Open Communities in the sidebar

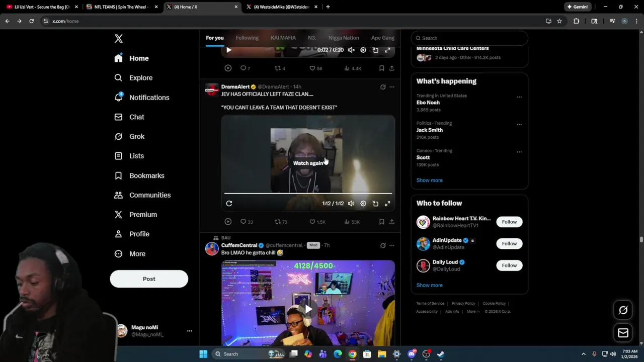click(143, 195)
